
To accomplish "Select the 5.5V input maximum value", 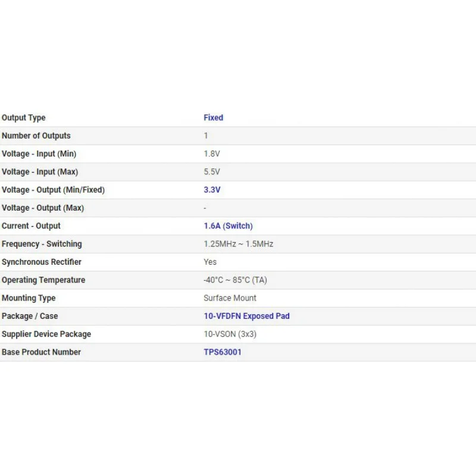I will pos(212,172).
